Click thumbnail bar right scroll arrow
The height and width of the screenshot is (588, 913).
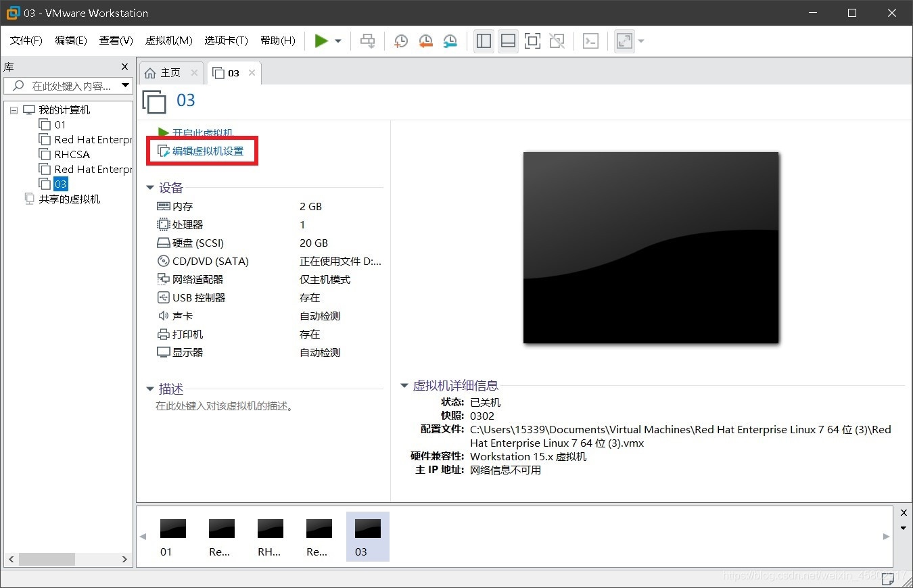(x=887, y=536)
